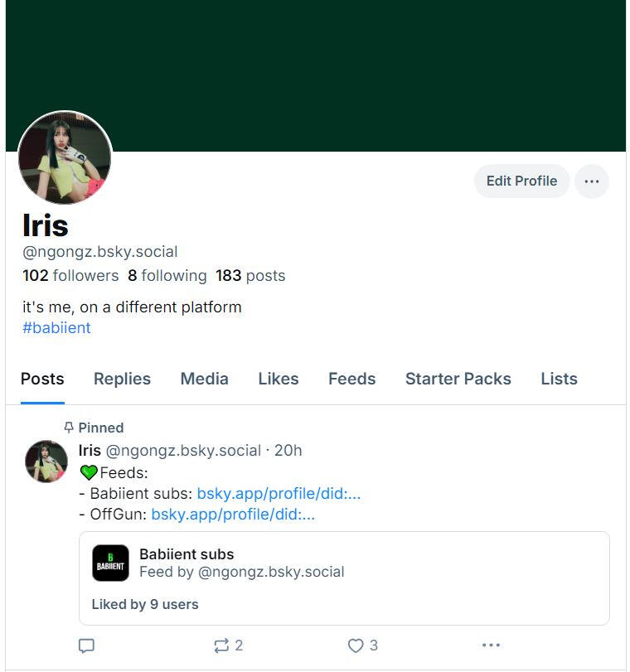
Task: Click the Babiient subs feed icon
Action: 110,563
